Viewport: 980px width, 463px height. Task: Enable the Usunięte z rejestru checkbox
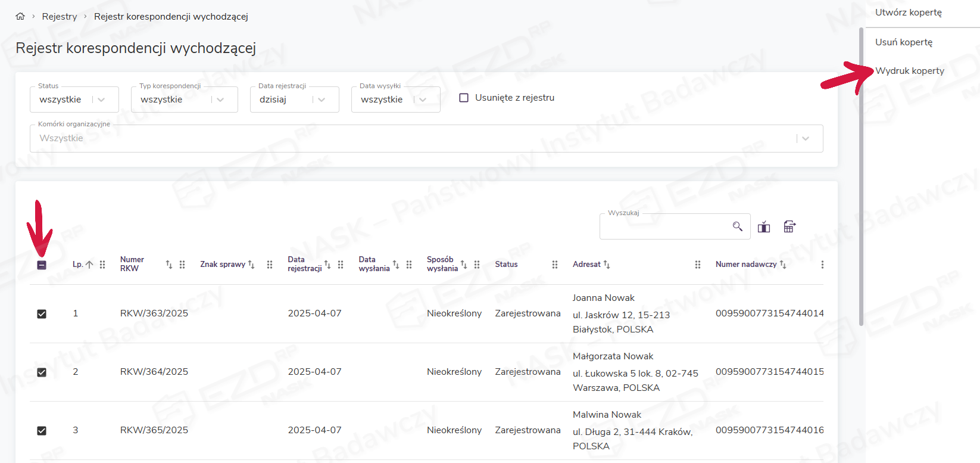coord(464,98)
